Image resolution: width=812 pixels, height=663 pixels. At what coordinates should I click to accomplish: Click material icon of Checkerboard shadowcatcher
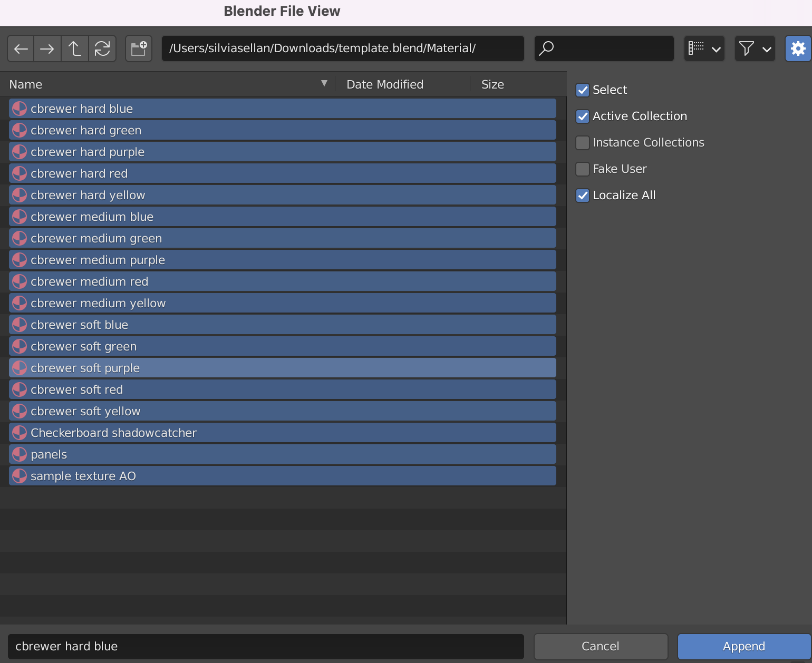tap(20, 433)
